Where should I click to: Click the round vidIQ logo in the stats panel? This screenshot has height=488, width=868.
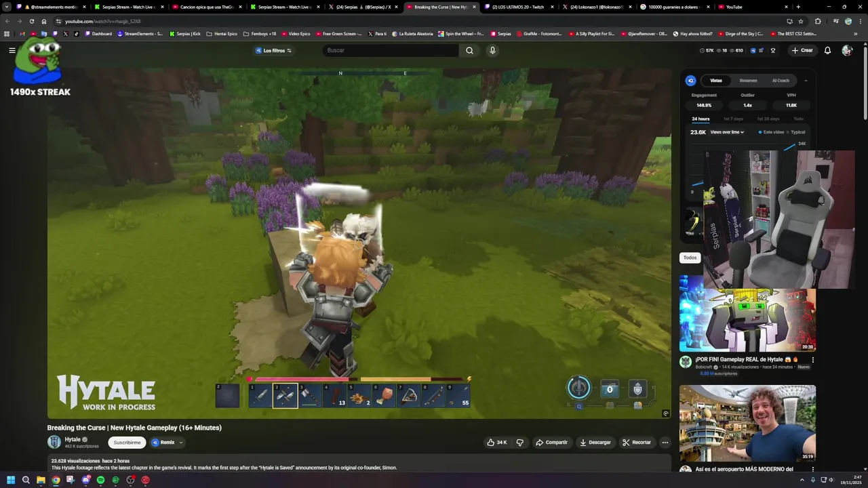pos(690,81)
